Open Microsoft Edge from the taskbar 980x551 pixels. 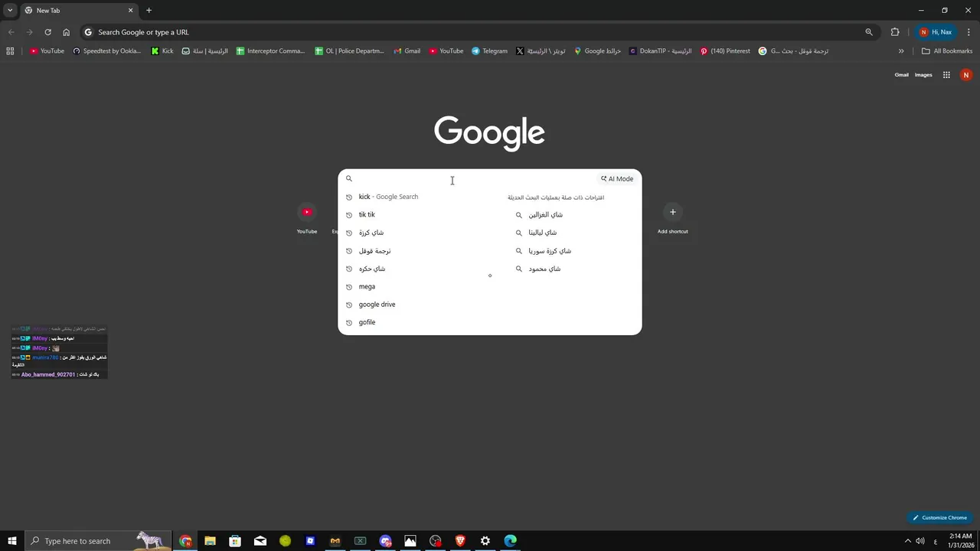[511, 541]
